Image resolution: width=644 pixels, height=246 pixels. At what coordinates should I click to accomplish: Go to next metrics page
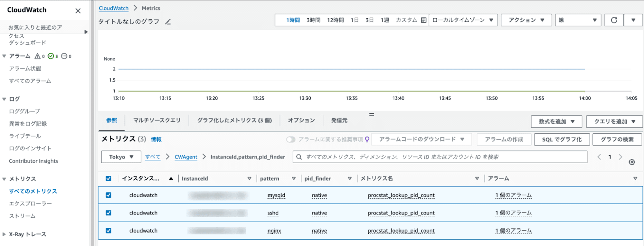[620, 157]
